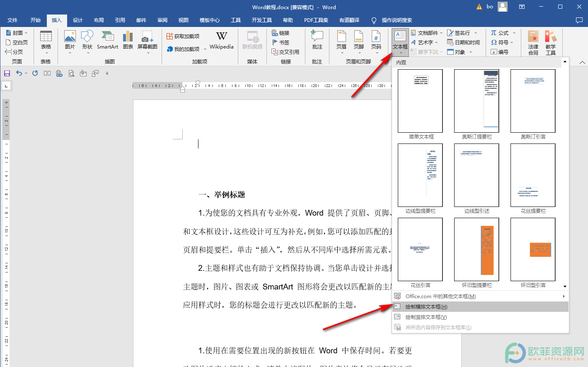Insert a 批注 (Comment)

point(317,41)
